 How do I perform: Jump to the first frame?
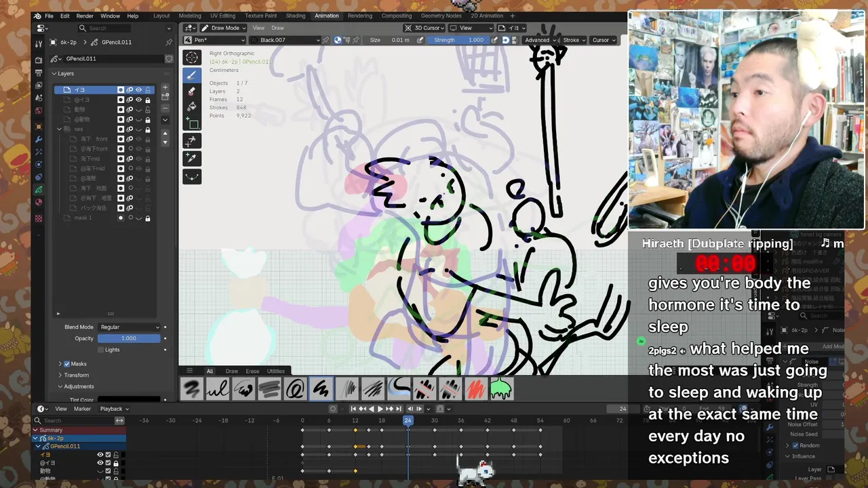pos(353,409)
